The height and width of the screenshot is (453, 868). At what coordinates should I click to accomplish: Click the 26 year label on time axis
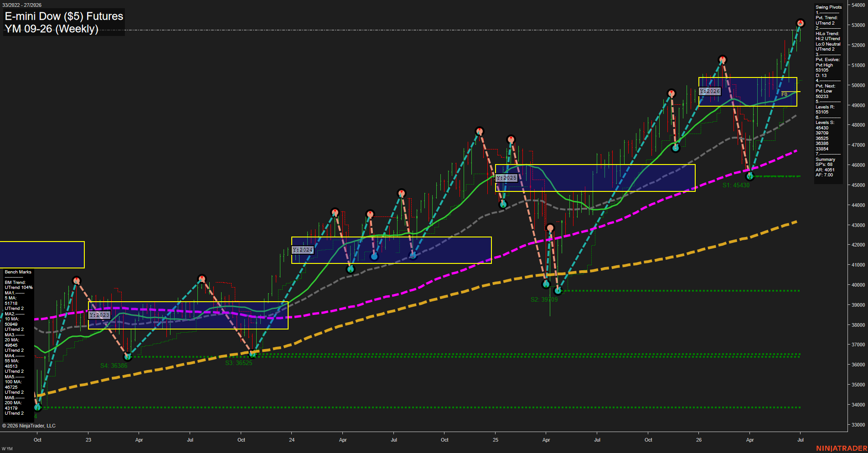[699, 440]
